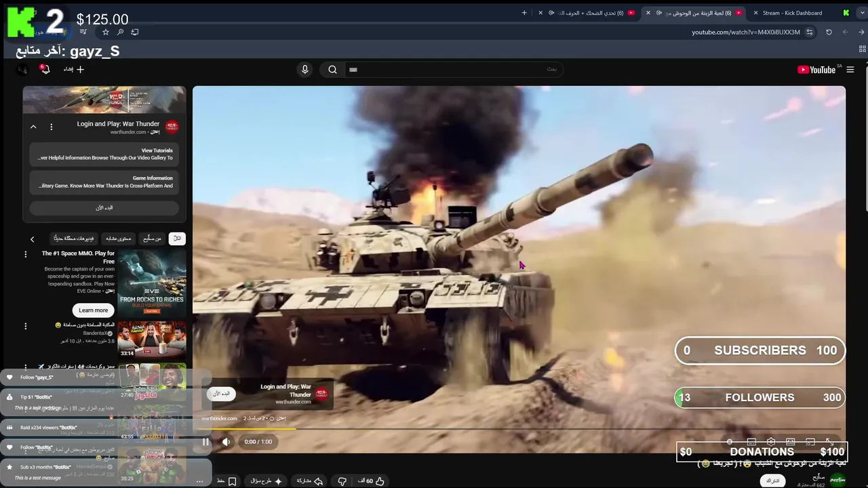Select the highlighted All filter chip
Screen dimensions: 868x488
pyautogui.click(x=177, y=239)
